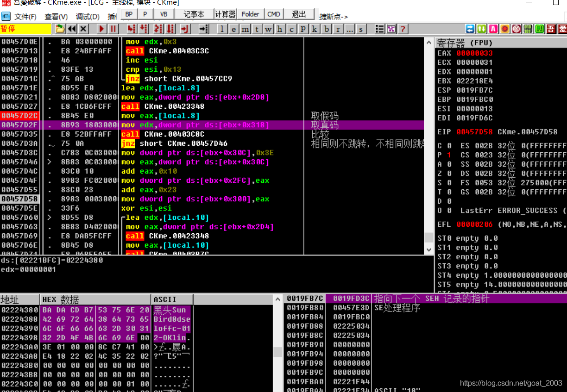This screenshot has width=567, height=392.
Task: Open the Log window via 'l' button
Action: pyautogui.click(x=223, y=29)
